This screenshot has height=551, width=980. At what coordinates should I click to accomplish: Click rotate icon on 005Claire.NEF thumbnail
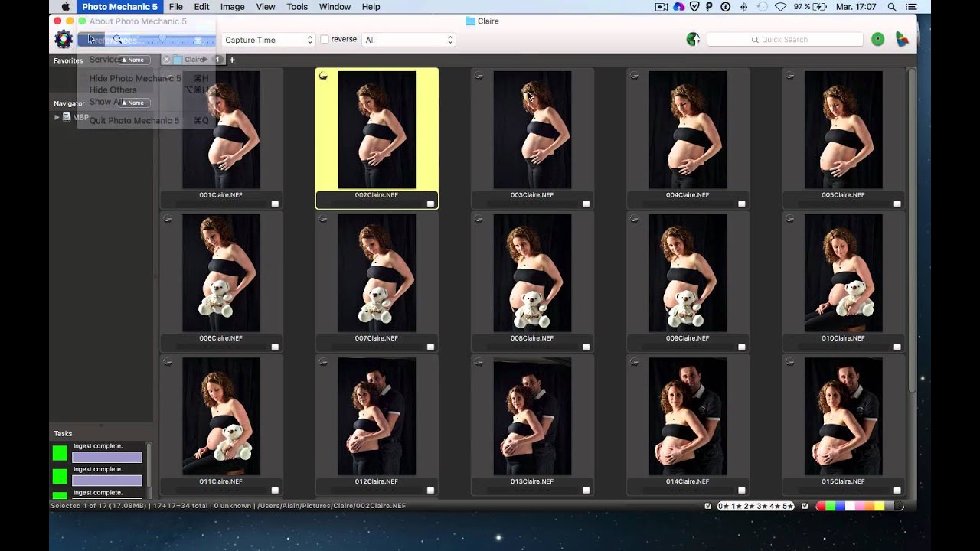pyautogui.click(x=789, y=76)
